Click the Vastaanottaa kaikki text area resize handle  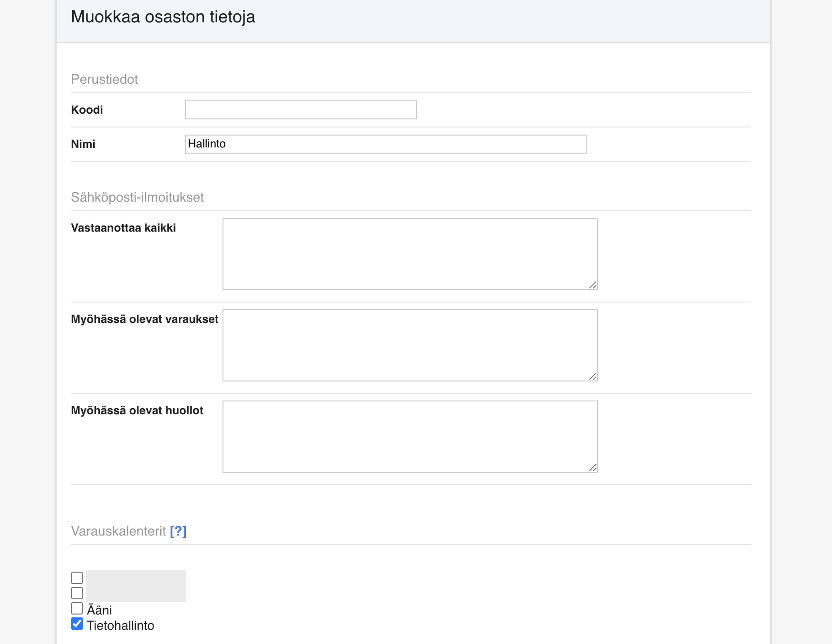(x=592, y=285)
